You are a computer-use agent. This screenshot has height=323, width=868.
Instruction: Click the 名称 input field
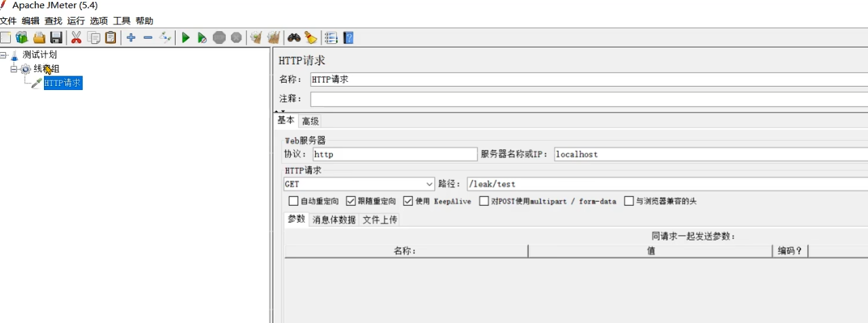point(589,79)
